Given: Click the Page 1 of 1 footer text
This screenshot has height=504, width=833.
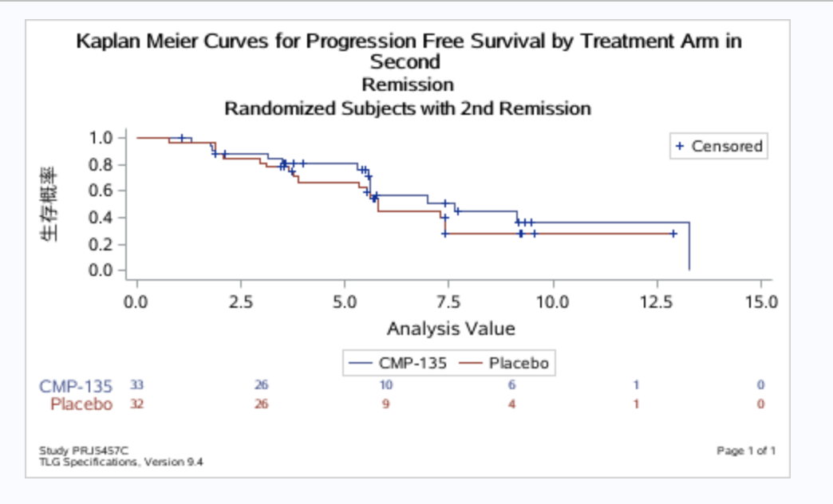Looking at the screenshot, I should 746,451.
